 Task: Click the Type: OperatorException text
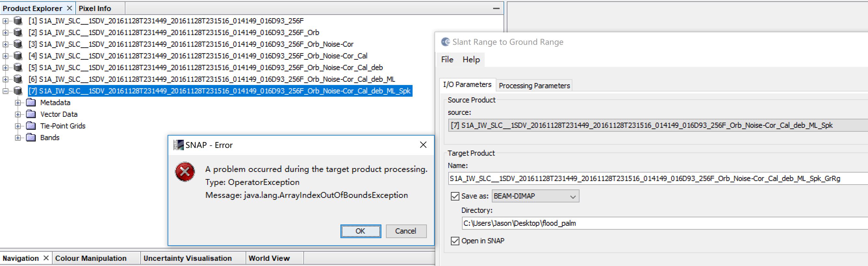point(252,182)
